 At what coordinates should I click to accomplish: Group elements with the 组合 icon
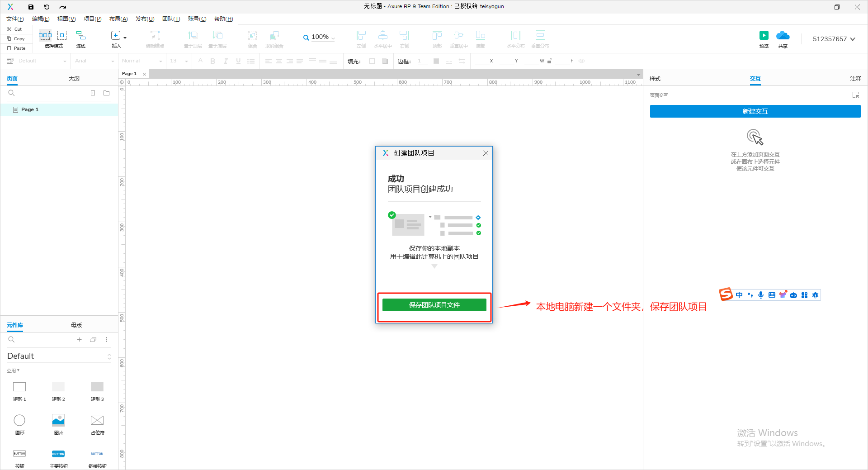point(252,38)
